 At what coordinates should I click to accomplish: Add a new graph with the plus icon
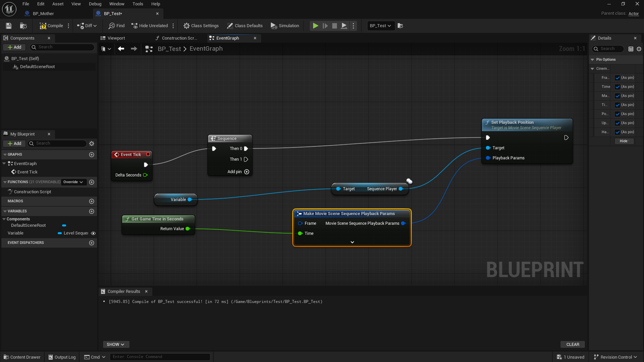pyautogui.click(x=92, y=155)
